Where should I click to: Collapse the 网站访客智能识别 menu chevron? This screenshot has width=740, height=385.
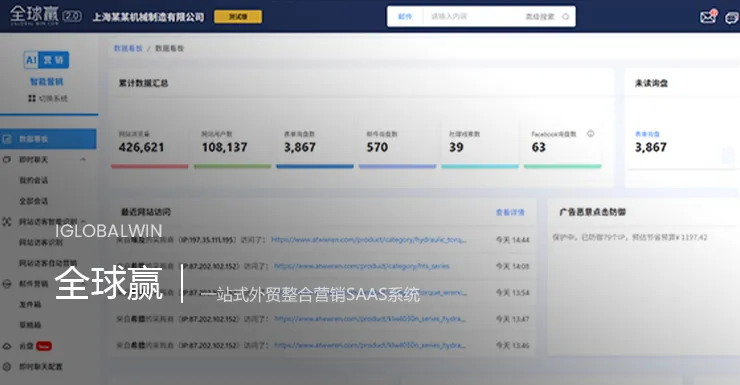coord(83,221)
